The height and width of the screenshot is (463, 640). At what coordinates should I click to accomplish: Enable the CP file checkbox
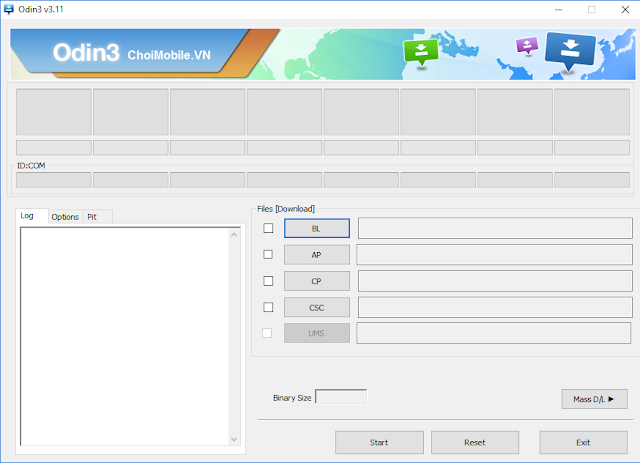pyautogui.click(x=268, y=281)
